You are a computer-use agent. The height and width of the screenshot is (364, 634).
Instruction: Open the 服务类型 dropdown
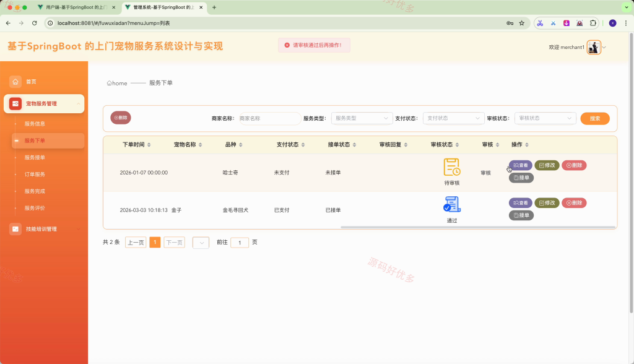click(x=362, y=118)
